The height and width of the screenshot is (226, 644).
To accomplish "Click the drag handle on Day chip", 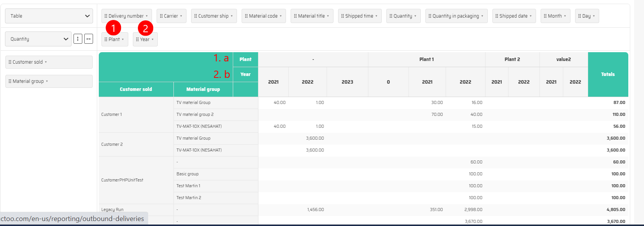I will click(x=580, y=16).
